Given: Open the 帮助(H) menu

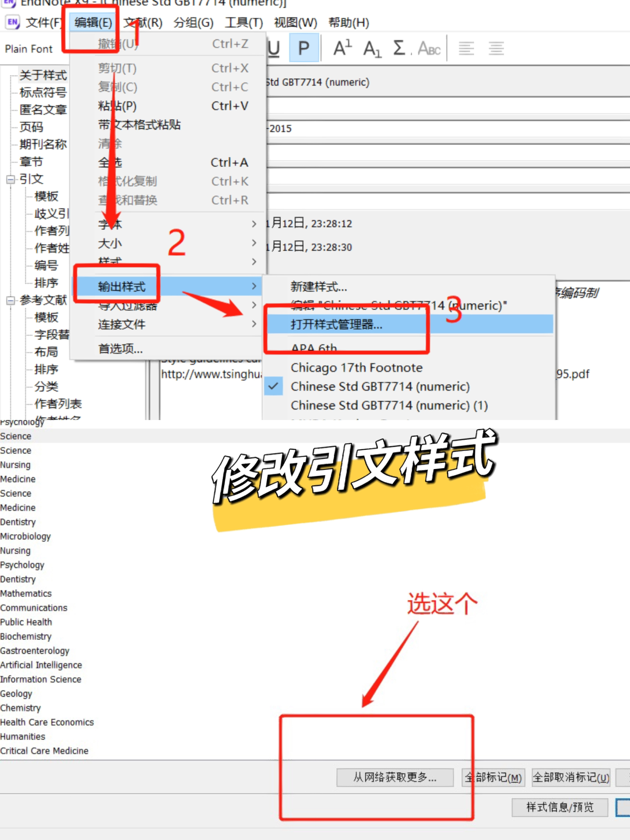Looking at the screenshot, I should click(349, 23).
